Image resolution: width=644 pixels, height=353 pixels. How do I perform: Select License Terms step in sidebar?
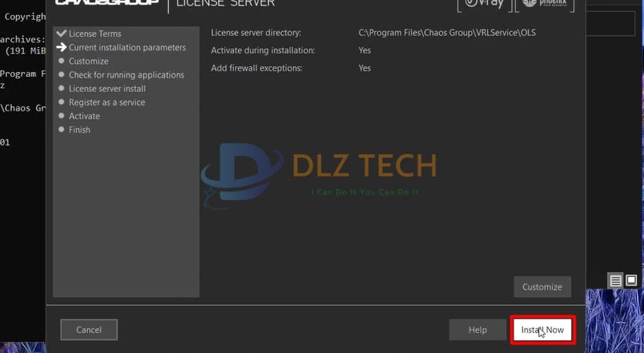tap(95, 34)
